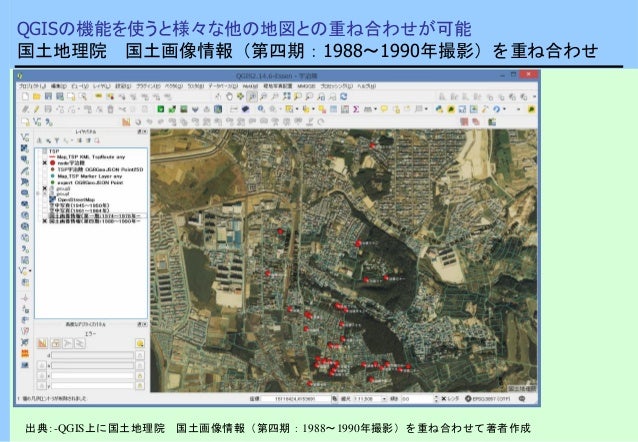
Task: Open the help icon dropdown arrow
Action: coord(505,109)
